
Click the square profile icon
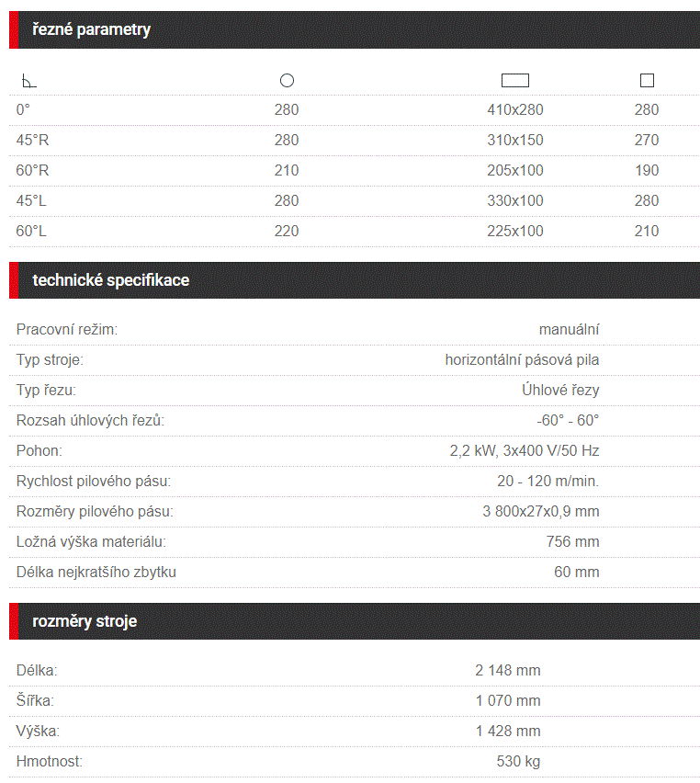[647, 80]
